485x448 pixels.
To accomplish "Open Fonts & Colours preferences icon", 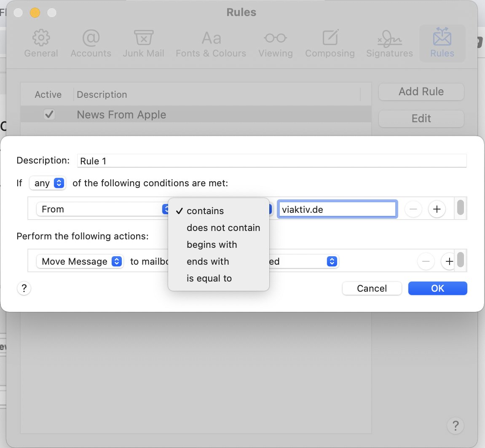I will (x=211, y=38).
